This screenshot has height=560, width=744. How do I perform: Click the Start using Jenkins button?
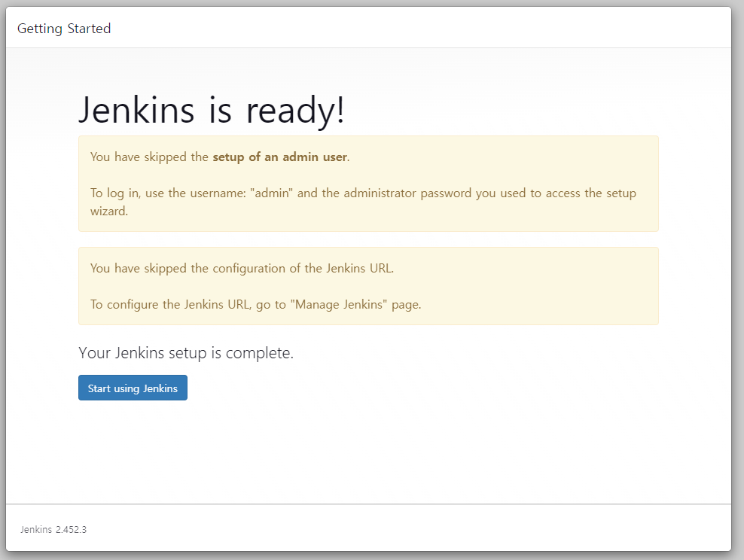tap(133, 388)
